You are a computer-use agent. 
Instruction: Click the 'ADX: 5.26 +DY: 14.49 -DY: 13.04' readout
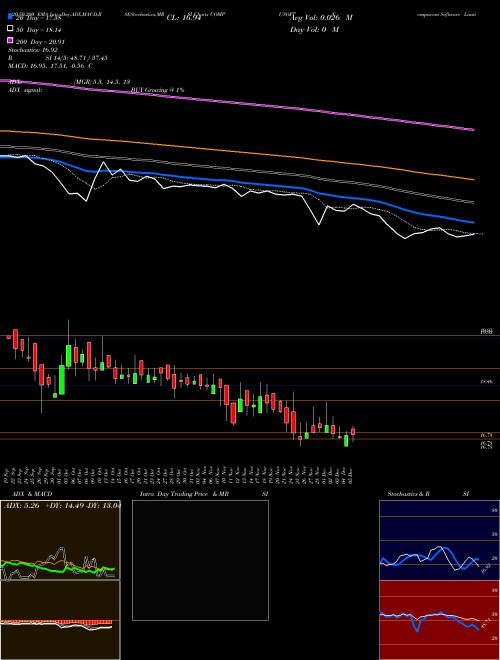(62, 506)
